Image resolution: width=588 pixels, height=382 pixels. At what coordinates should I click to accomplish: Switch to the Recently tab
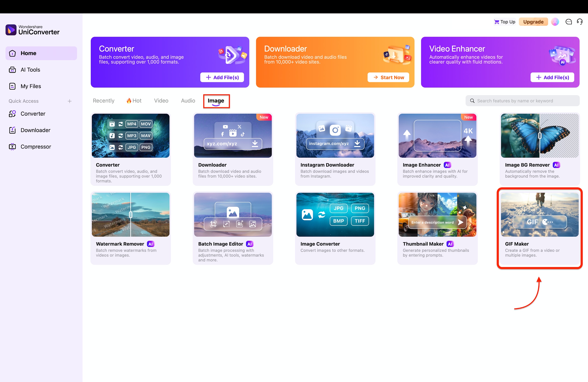103,101
